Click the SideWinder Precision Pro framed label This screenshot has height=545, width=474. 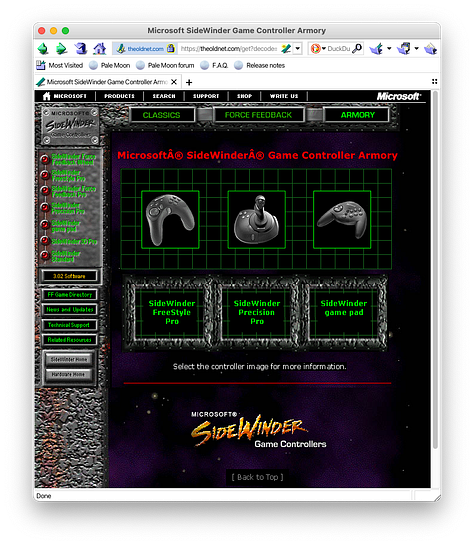257,312
